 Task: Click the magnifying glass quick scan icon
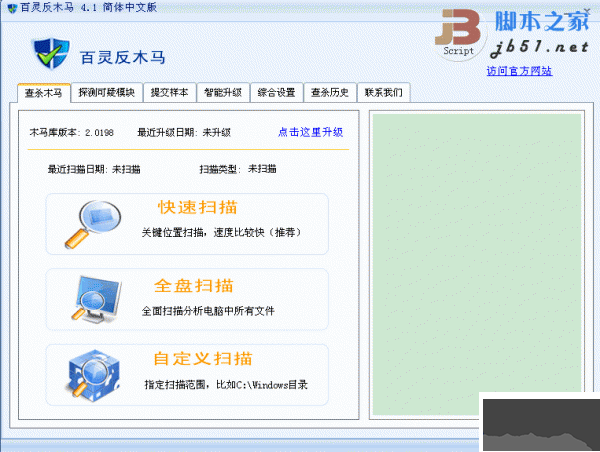93,224
